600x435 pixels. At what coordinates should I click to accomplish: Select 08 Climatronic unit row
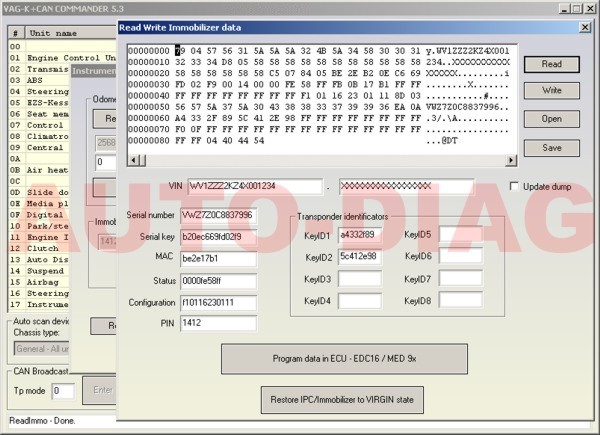click(x=39, y=137)
